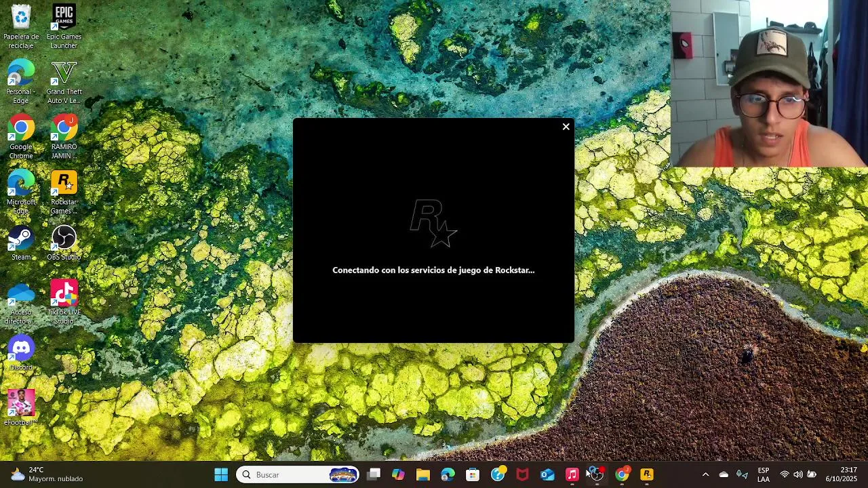Select the Google Chrome desktop shortcut
Image resolution: width=868 pixels, height=488 pixels.
coord(21,137)
